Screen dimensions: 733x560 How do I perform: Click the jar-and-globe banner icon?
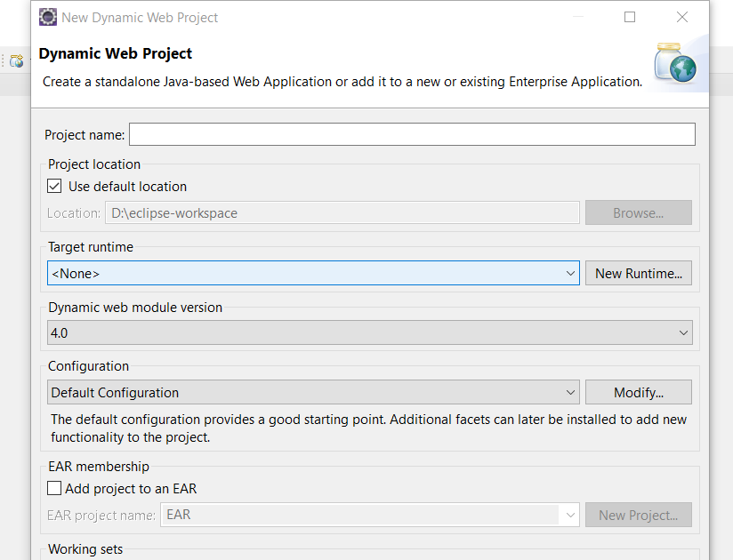[674, 63]
